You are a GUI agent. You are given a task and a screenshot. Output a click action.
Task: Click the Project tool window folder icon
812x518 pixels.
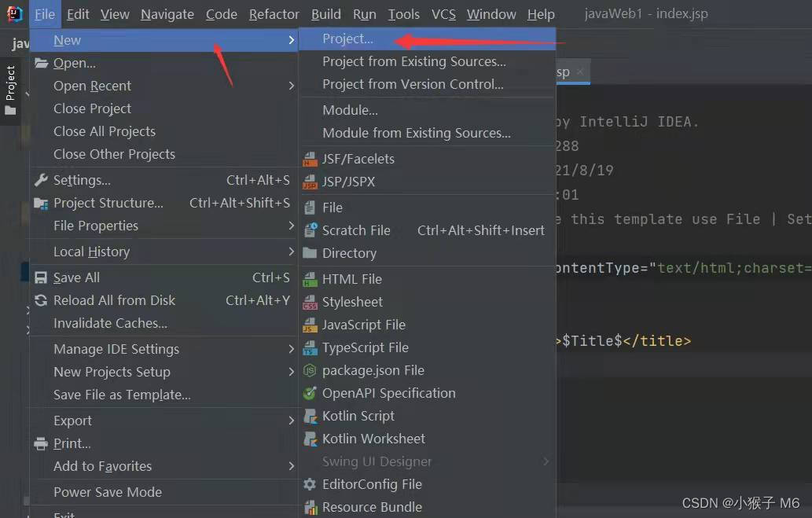click(10, 110)
